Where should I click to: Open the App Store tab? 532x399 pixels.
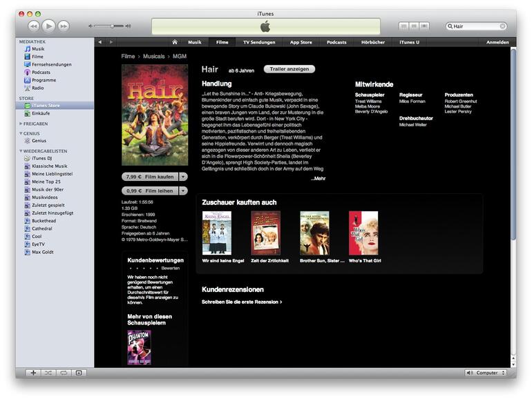point(301,42)
